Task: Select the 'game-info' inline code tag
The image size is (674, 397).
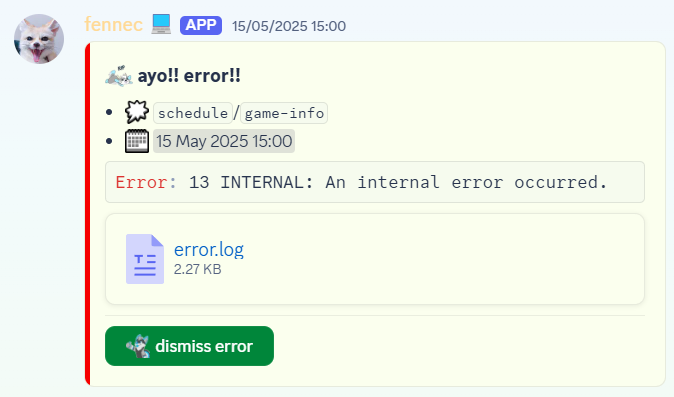Action: pyautogui.click(x=284, y=113)
